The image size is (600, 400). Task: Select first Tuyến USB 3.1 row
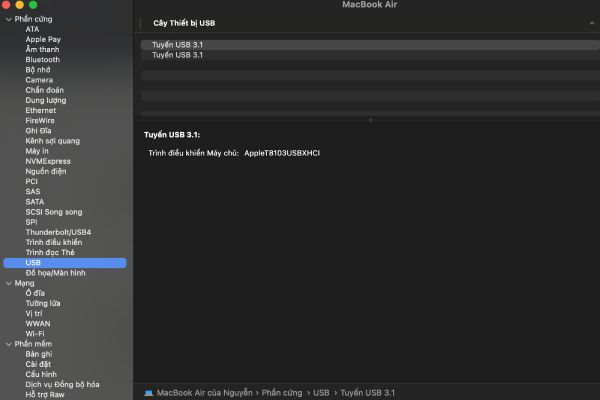[370, 45]
